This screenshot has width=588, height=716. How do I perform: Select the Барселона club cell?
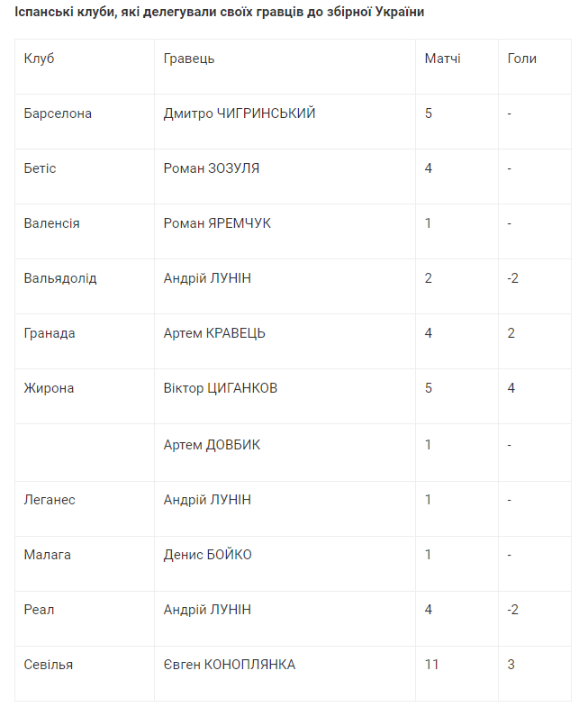pos(58,113)
